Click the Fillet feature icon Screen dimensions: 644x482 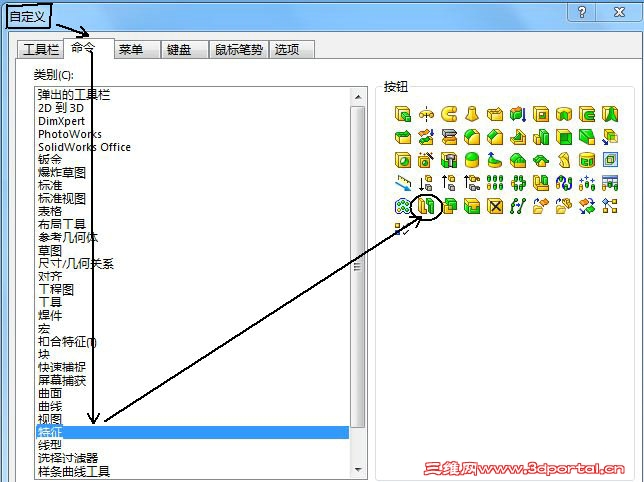tap(472, 137)
